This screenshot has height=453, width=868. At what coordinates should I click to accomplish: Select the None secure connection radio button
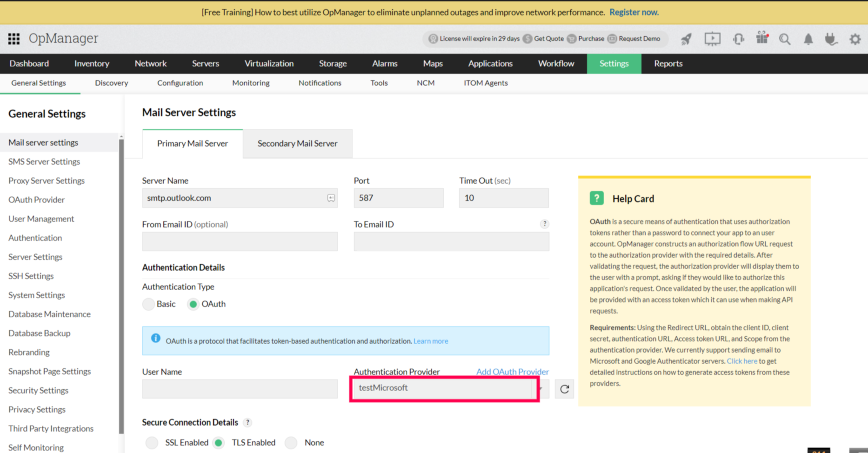tap(291, 443)
